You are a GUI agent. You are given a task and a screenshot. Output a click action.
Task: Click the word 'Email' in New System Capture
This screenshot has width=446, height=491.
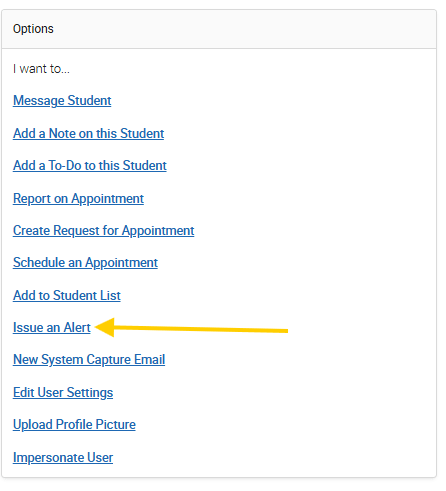(x=150, y=360)
